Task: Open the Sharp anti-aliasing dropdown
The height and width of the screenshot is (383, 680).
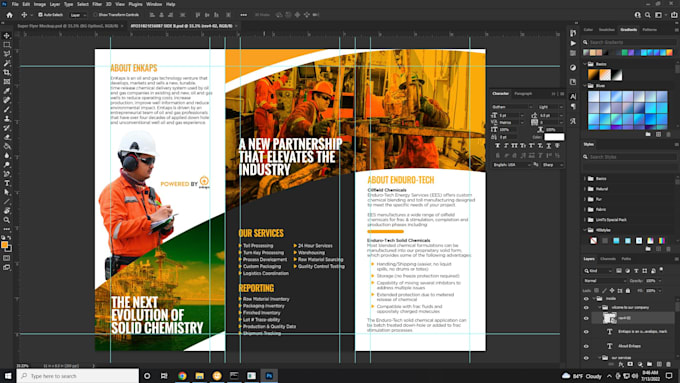Action: (552, 165)
